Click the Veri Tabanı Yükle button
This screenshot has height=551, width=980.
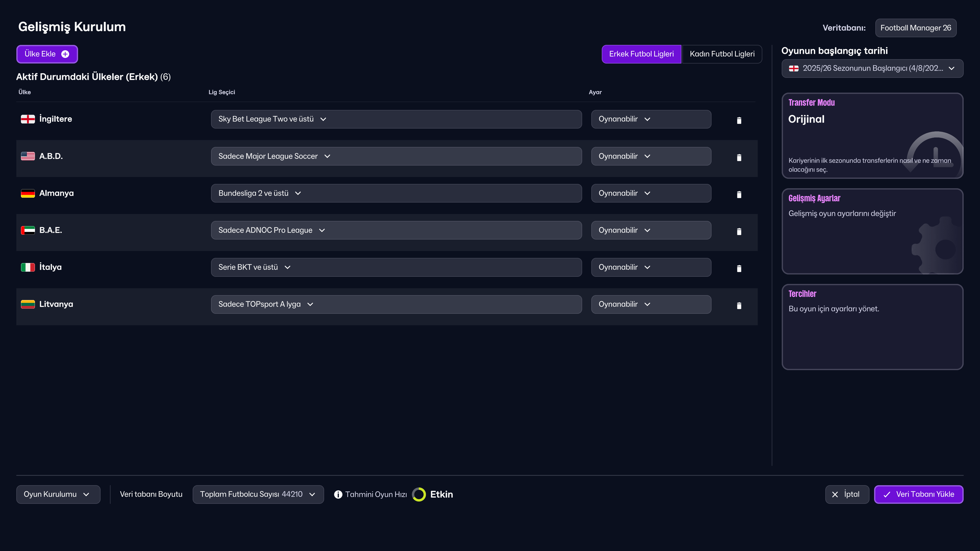pyautogui.click(x=918, y=494)
